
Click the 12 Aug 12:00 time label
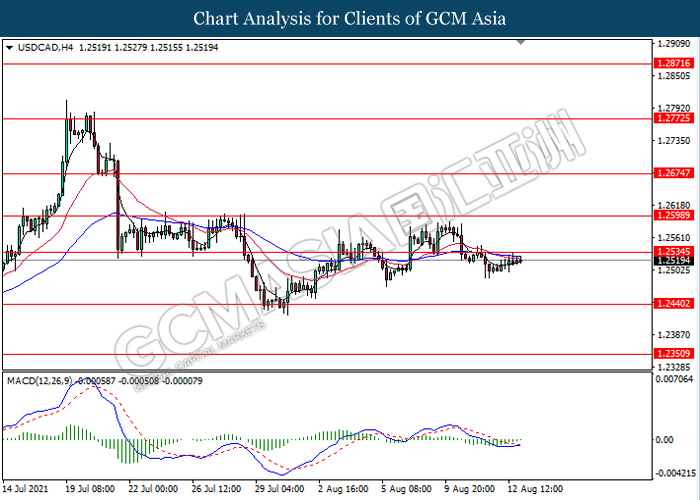point(535,489)
